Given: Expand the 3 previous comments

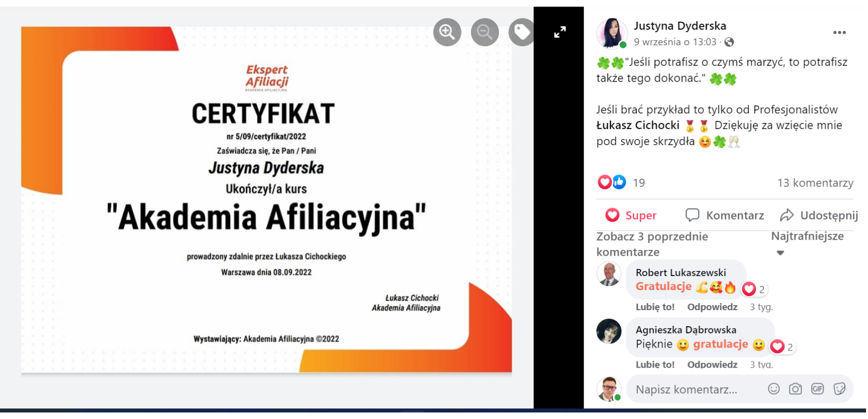Looking at the screenshot, I should pyautogui.click(x=652, y=244).
